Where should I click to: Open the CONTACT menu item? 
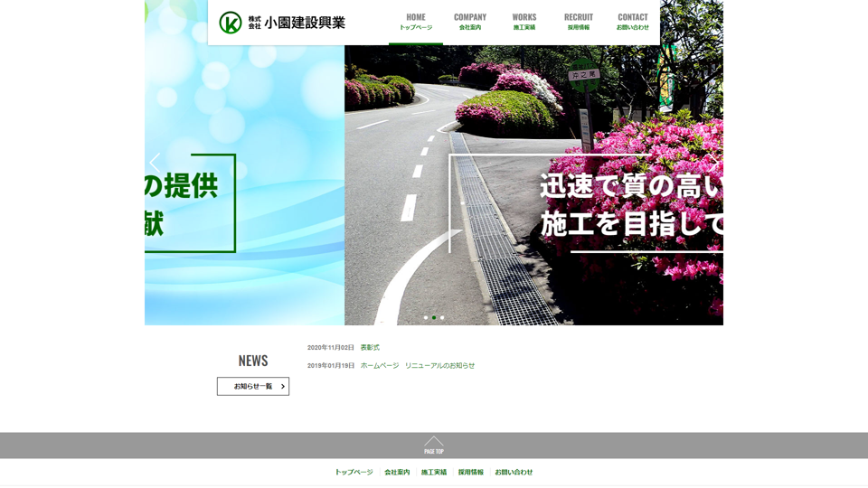pyautogui.click(x=633, y=22)
